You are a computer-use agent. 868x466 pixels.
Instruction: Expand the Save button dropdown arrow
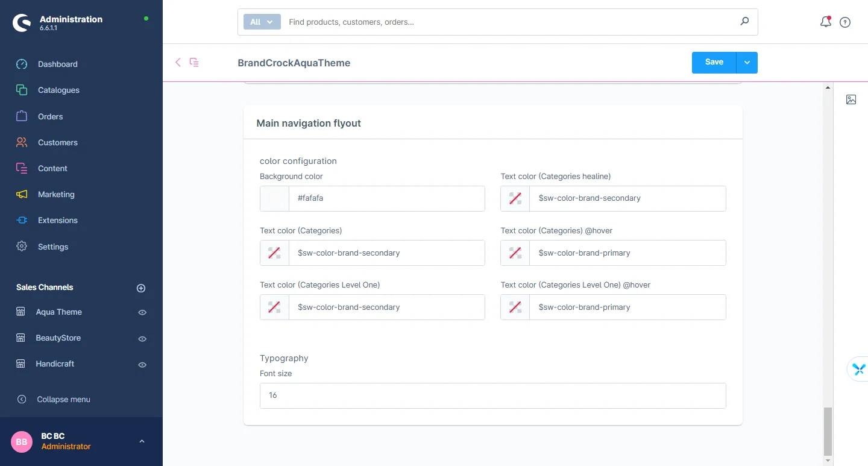(747, 63)
